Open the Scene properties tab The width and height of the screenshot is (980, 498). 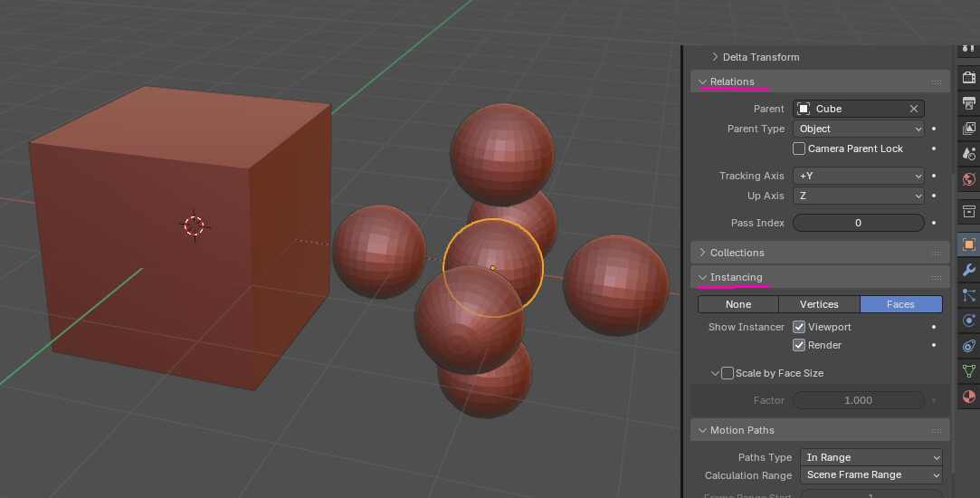click(x=969, y=154)
